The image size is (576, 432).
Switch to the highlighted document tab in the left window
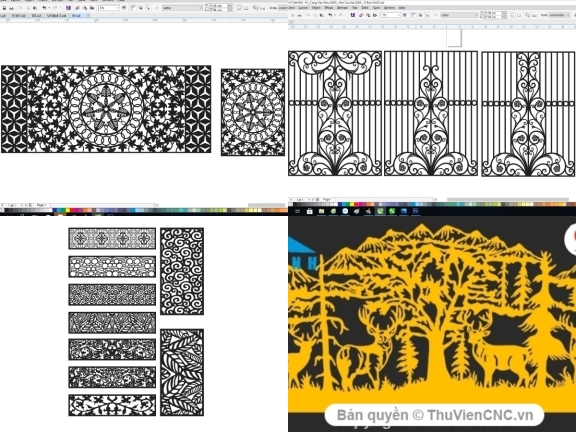click(x=76, y=15)
